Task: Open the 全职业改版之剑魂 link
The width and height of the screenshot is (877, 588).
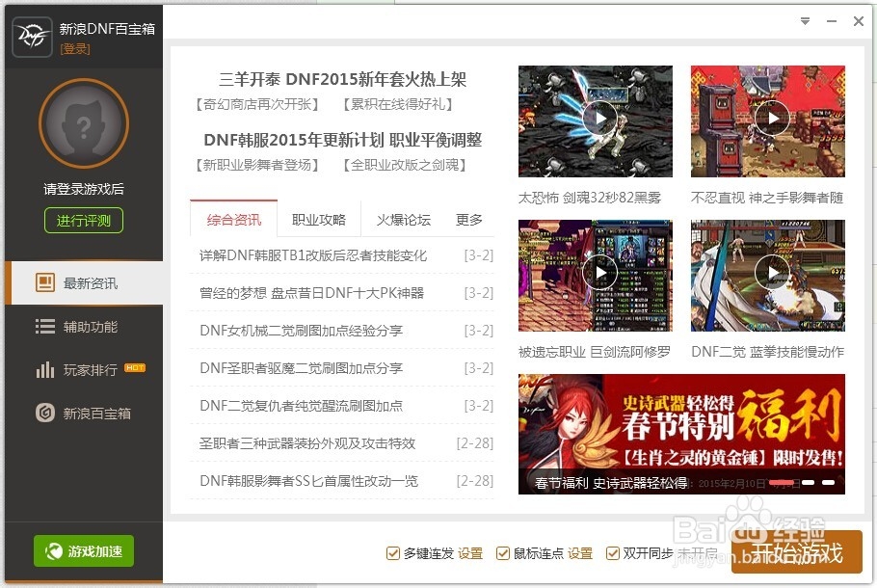Action: [x=405, y=165]
